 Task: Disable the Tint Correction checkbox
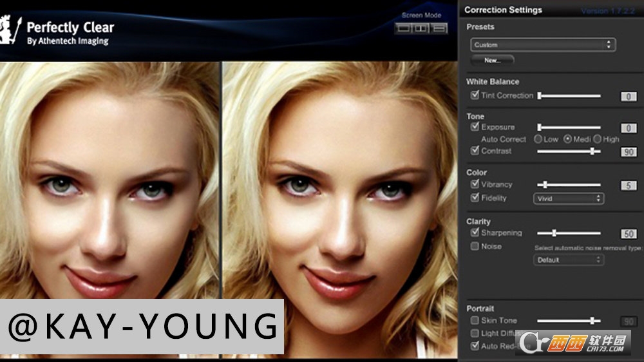pyautogui.click(x=475, y=95)
